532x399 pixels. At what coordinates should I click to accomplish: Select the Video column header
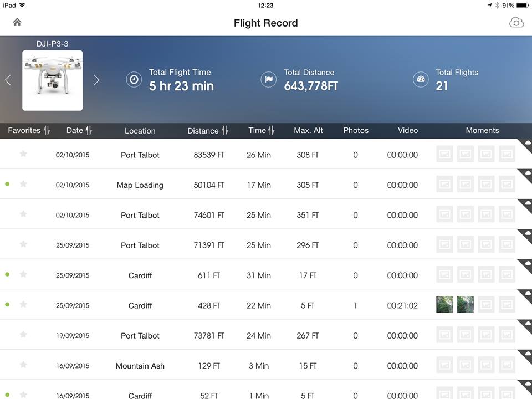pyautogui.click(x=408, y=130)
